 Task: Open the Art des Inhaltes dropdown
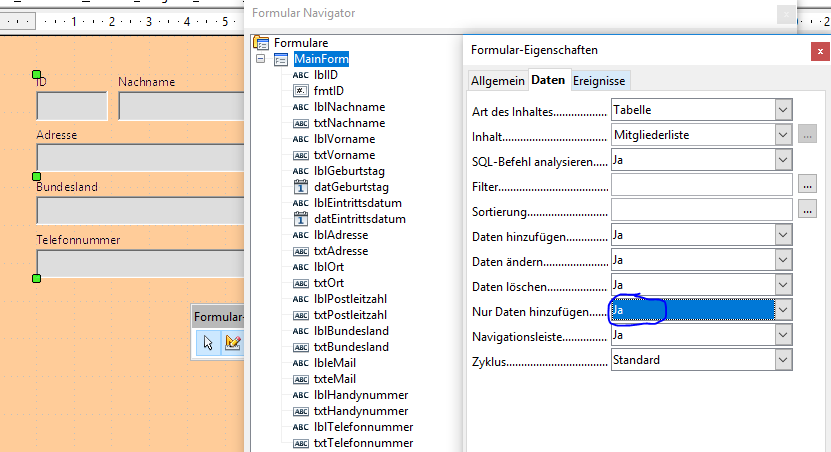pos(783,109)
